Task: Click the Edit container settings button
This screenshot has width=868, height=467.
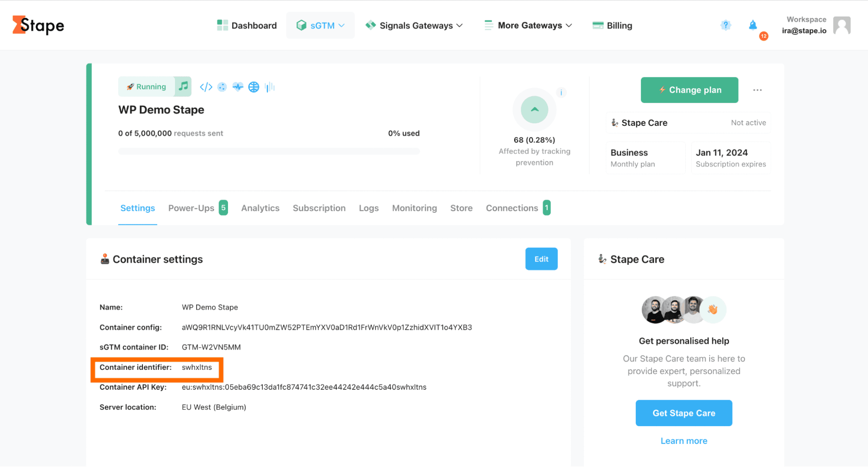Action: (x=541, y=259)
